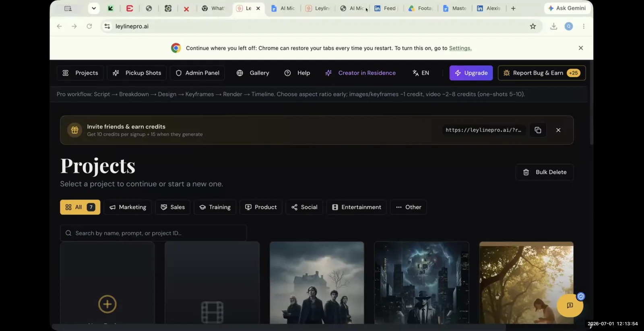Visit Creator in Residence
The width and height of the screenshot is (644, 331).
[x=361, y=73]
